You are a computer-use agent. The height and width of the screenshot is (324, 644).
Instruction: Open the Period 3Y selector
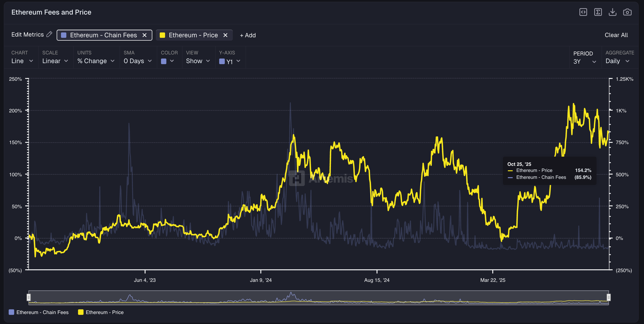click(584, 61)
